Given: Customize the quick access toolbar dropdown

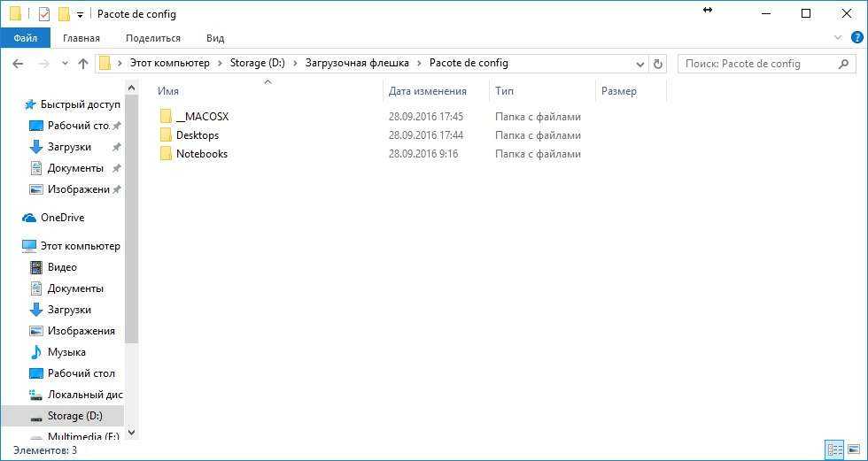Looking at the screenshot, I should (81, 14).
